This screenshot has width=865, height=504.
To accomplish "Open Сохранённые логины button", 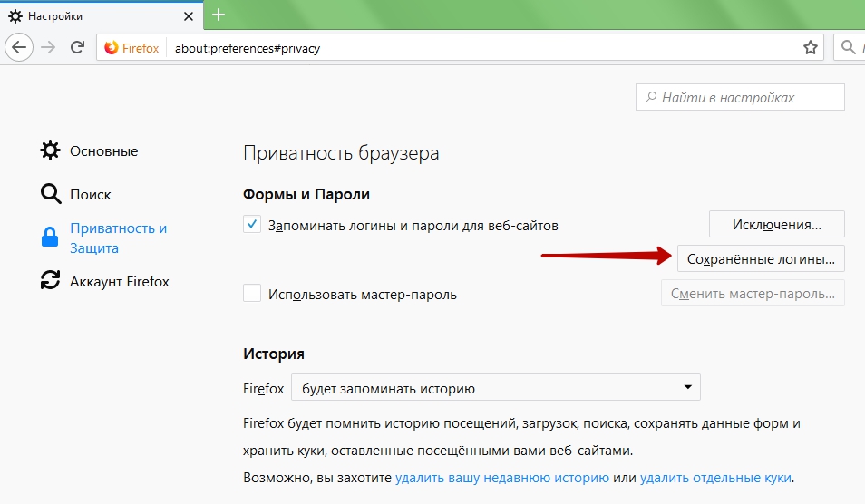I will [x=761, y=258].
